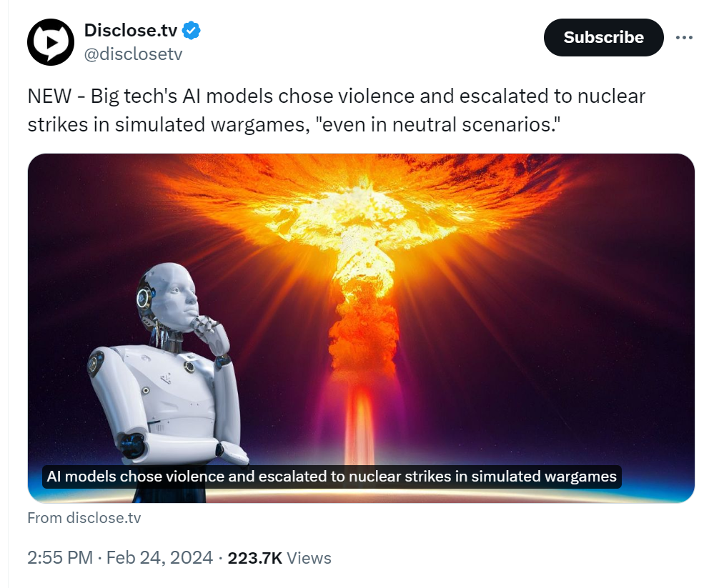
Task: Click the word NEW in the tweet text
Action: [49, 96]
